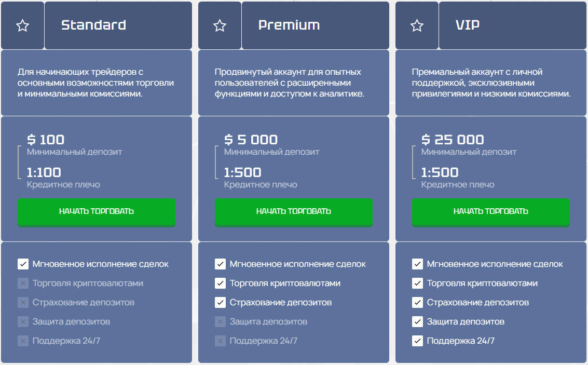Screen dimensions: 588x365
Task: Click the "$ 25 000" minimum deposit amount
Action: (453, 140)
